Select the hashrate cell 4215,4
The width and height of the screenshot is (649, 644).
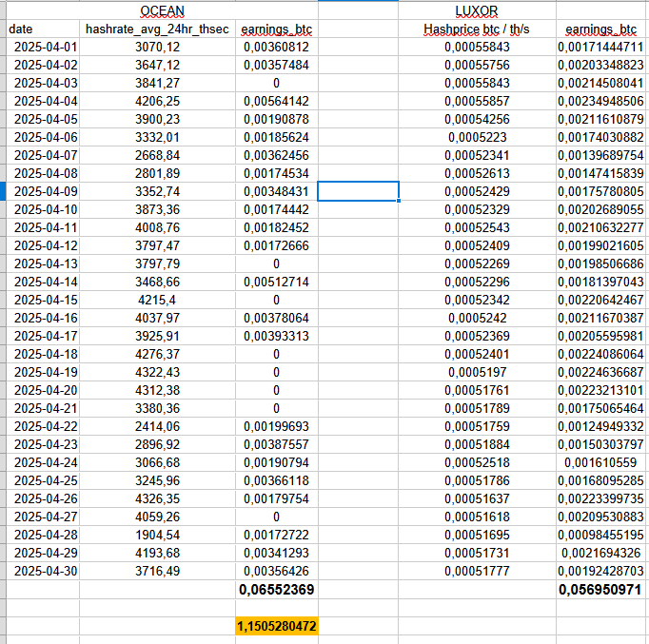coord(157,300)
